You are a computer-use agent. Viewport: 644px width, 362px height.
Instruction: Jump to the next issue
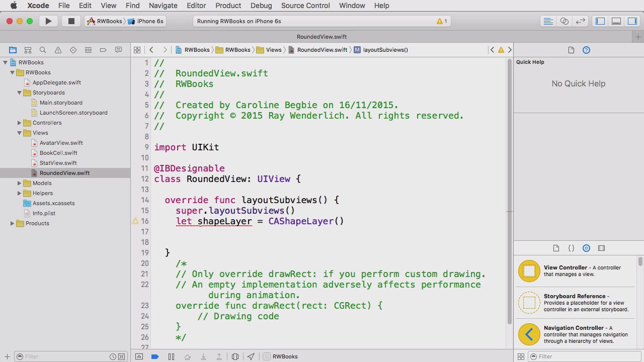(510, 50)
